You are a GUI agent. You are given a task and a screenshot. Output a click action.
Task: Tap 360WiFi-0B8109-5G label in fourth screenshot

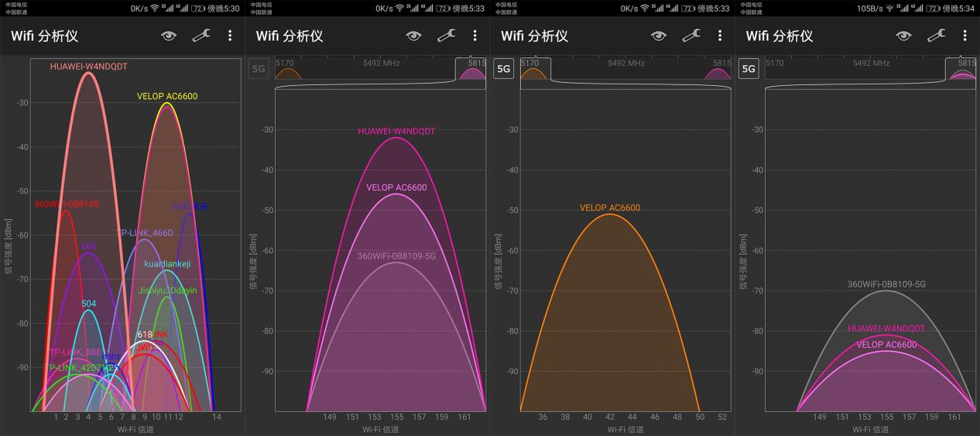(886, 284)
